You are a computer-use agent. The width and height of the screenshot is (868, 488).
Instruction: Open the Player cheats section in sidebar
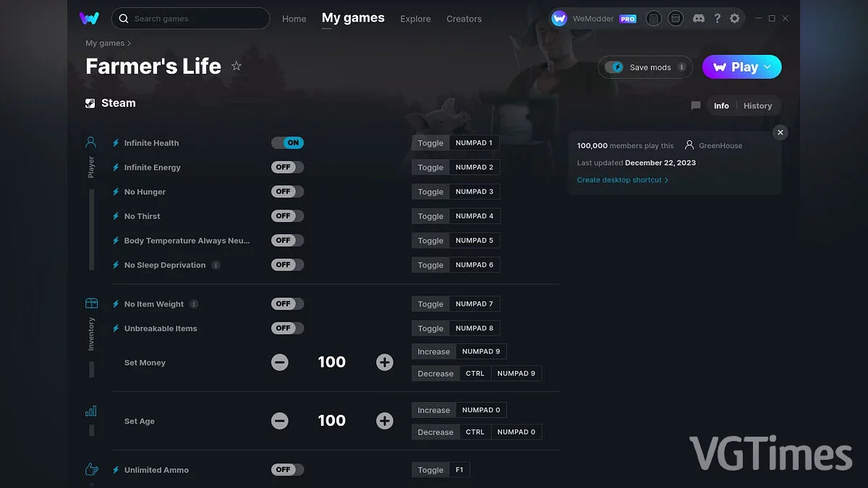[90, 142]
